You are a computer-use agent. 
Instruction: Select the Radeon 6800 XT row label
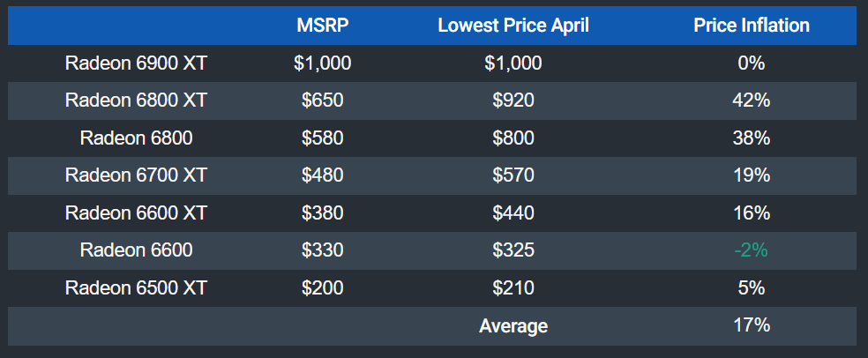[136, 101]
